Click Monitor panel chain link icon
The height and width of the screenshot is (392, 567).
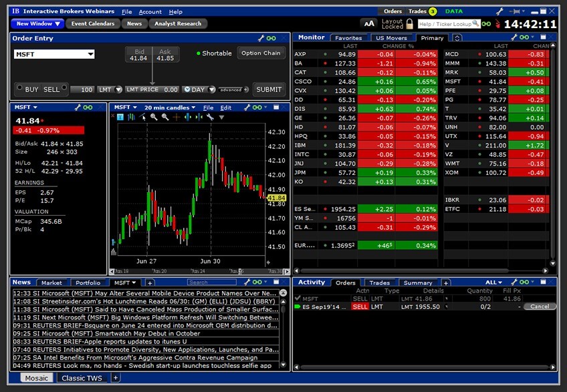pos(524,37)
